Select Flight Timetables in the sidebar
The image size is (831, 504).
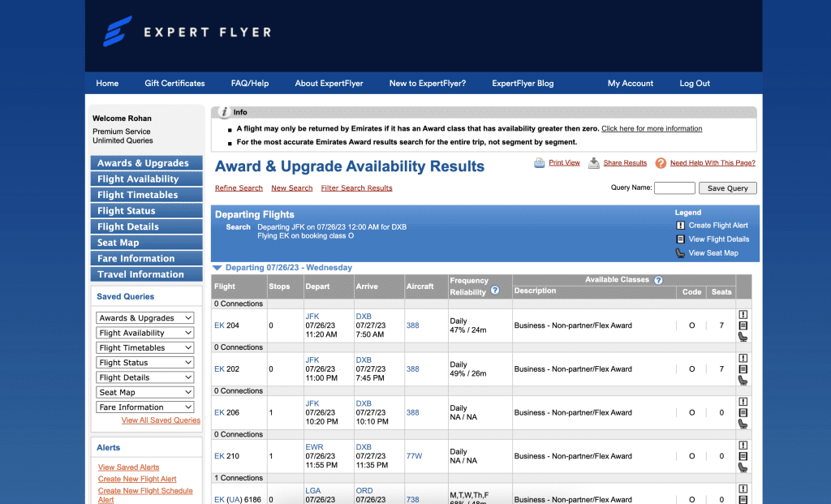146,195
